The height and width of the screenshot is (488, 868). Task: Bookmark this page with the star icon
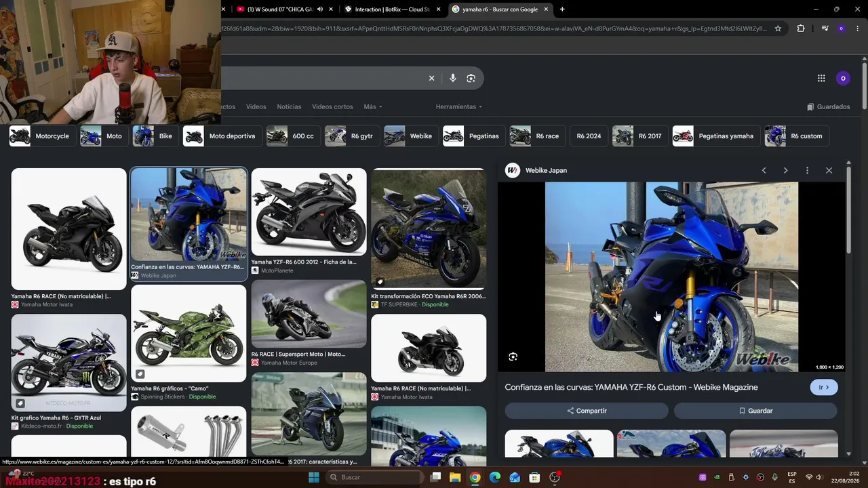point(778,28)
